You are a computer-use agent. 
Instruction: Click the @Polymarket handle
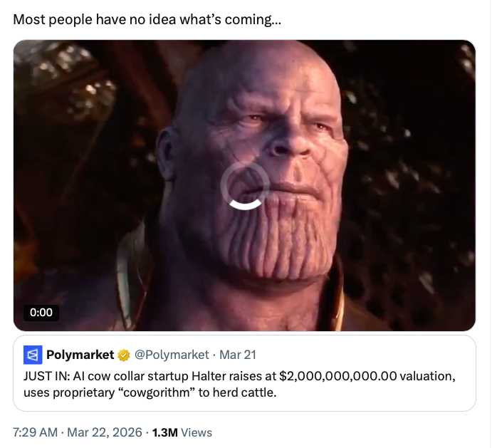point(172,355)
